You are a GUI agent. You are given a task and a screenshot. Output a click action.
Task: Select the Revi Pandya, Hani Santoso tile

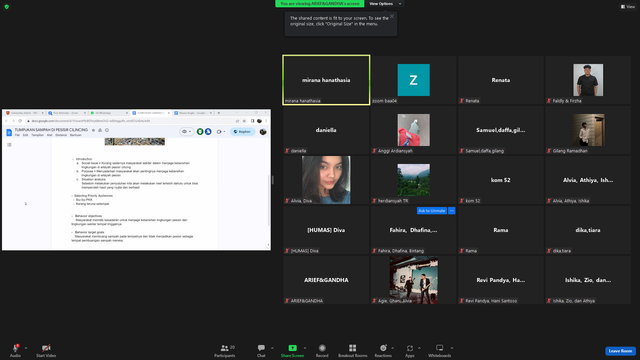pos(501,280)
